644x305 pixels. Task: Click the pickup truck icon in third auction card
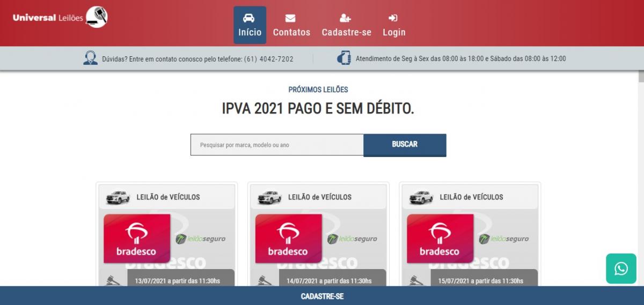point(421,197)
